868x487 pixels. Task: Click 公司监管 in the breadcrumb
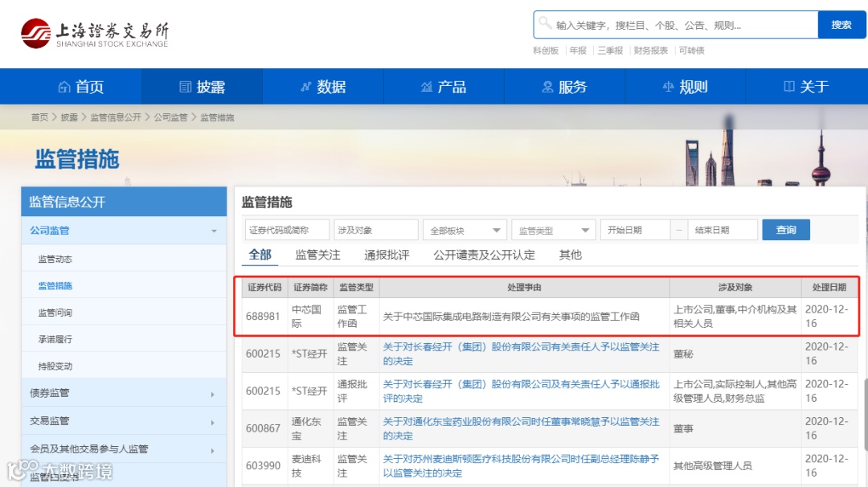170,117
